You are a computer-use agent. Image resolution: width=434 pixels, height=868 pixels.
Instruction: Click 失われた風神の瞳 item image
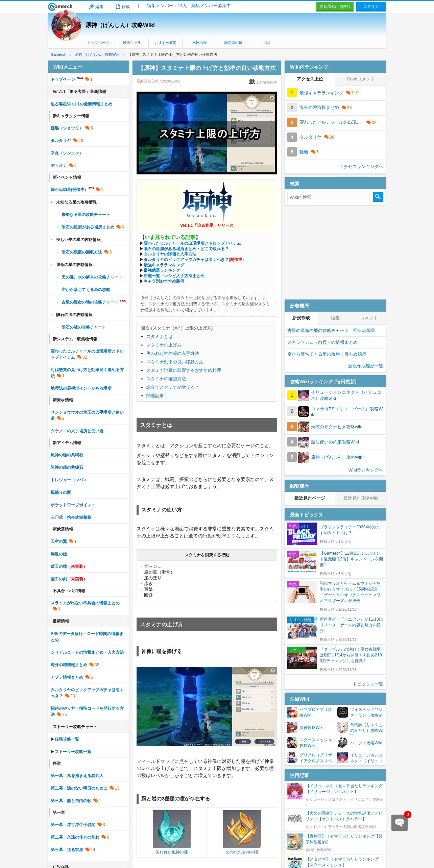point(172,829)
